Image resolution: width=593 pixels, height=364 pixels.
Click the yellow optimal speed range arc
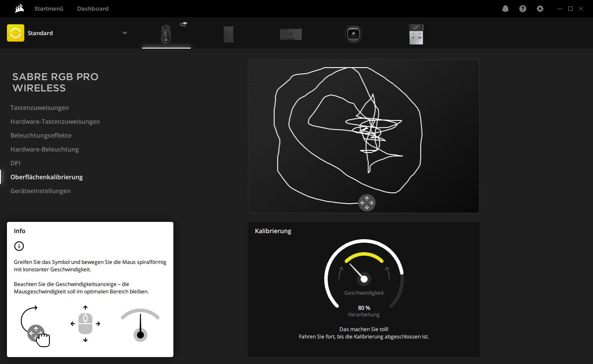tap(364, 257)
